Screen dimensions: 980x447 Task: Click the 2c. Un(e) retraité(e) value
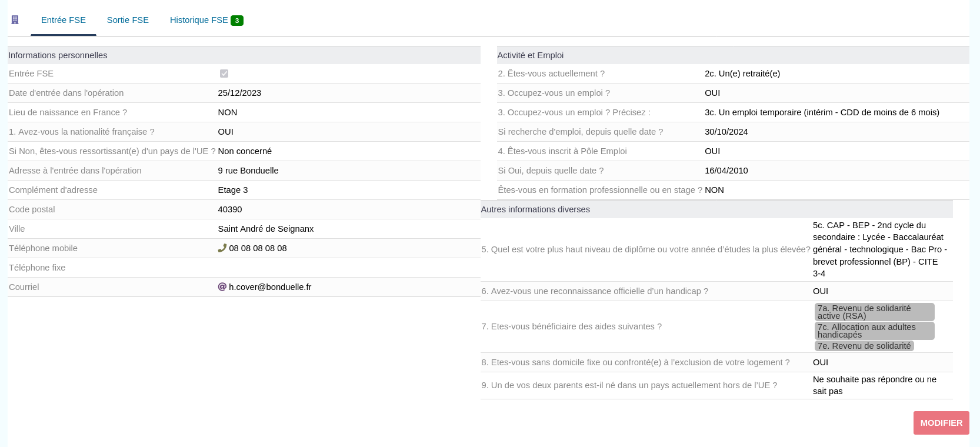tap(742, 74)
